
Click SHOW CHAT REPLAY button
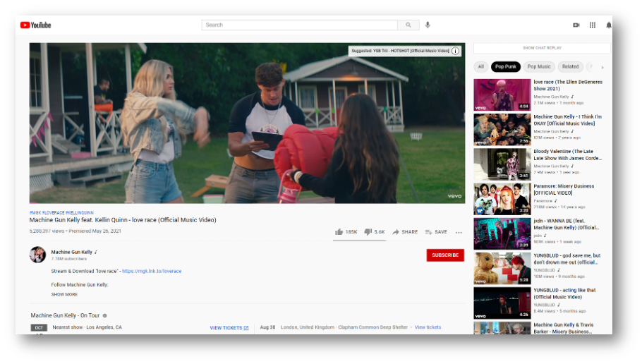point(542,48)
